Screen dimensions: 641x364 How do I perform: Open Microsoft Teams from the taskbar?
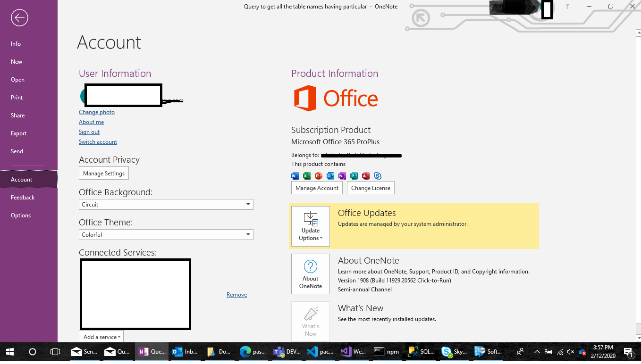click(287, 352)
